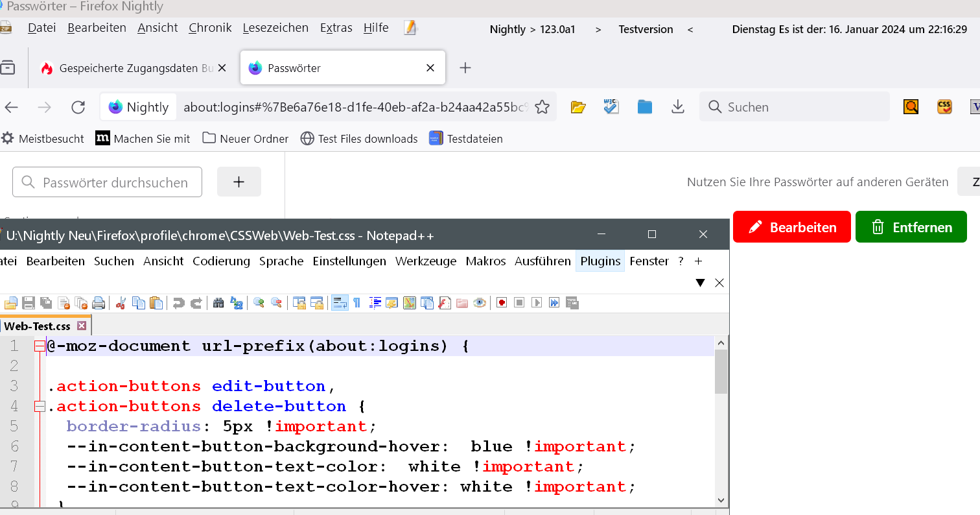The width and height of the screenshot is (980, 515).
Task: Open the Firefox downloads arrow icon
Action: point(678,107)
